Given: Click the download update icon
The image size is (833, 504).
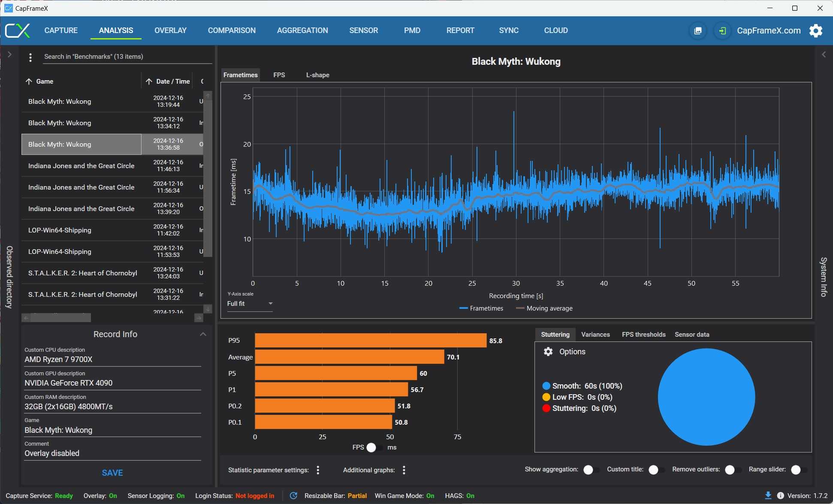Looking at the screenshot, I should [x=768, y=495].
